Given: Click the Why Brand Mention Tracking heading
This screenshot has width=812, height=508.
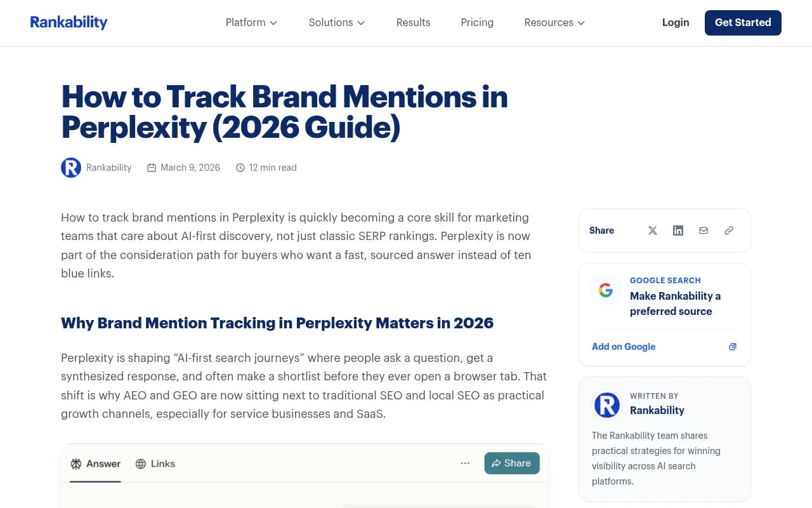Looking at the screenshot, I should click(x=277, y=323).
